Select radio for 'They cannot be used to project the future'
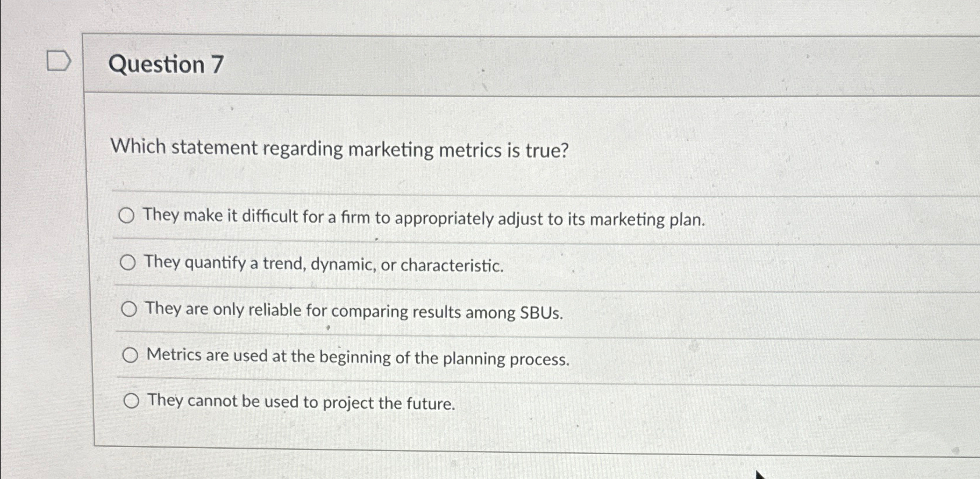This screenshot has height=479, width=980. point(132,400)
